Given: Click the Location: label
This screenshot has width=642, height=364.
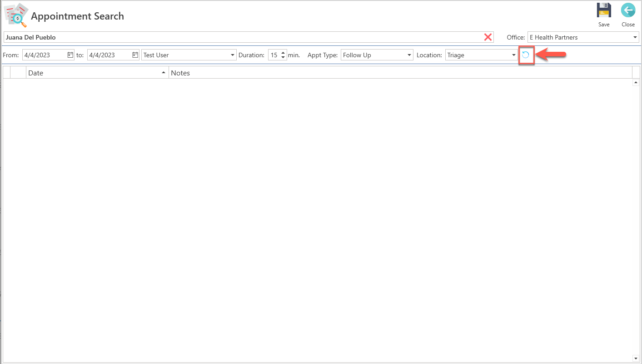Looking at the screenshot, I should pyautogui.click(x=429, y=55).
